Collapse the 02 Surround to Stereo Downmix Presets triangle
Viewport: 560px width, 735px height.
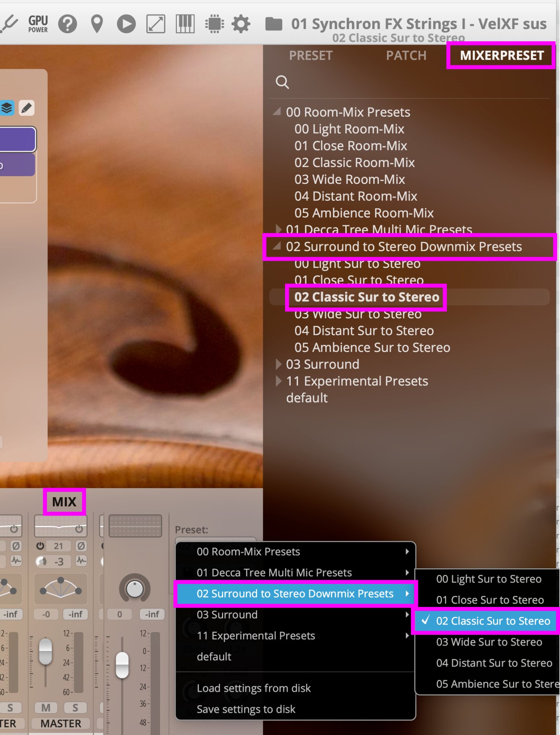pos(277,246)
